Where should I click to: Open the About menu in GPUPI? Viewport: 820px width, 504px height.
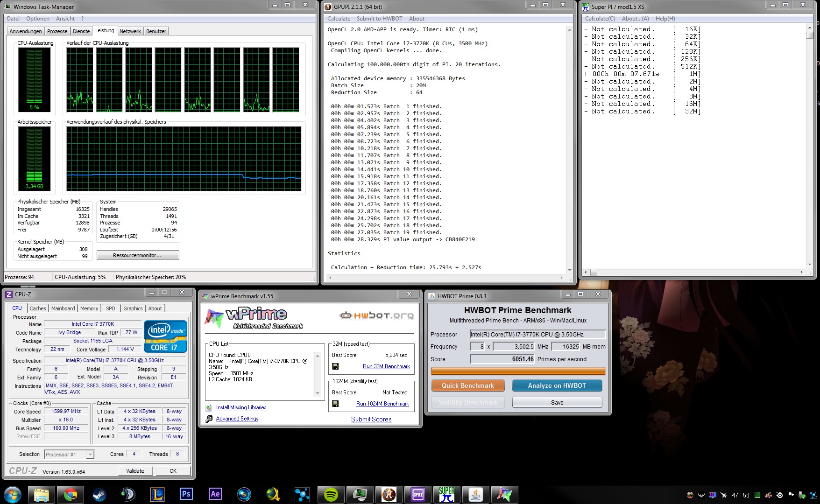(x=417, y=19)
